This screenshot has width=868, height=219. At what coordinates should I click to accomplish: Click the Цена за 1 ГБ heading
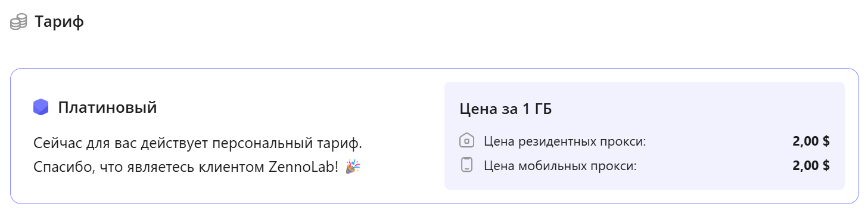pos(505,109)
